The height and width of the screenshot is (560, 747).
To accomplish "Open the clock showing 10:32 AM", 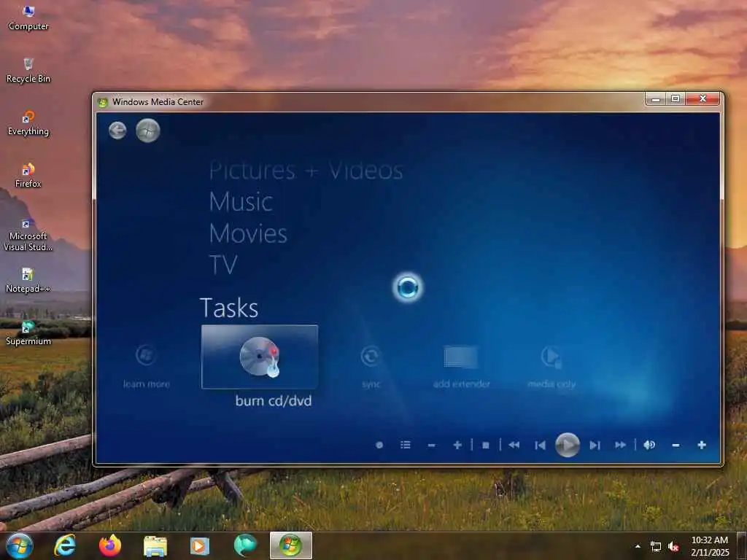I will pyautogui.click(x=710, y=546).
